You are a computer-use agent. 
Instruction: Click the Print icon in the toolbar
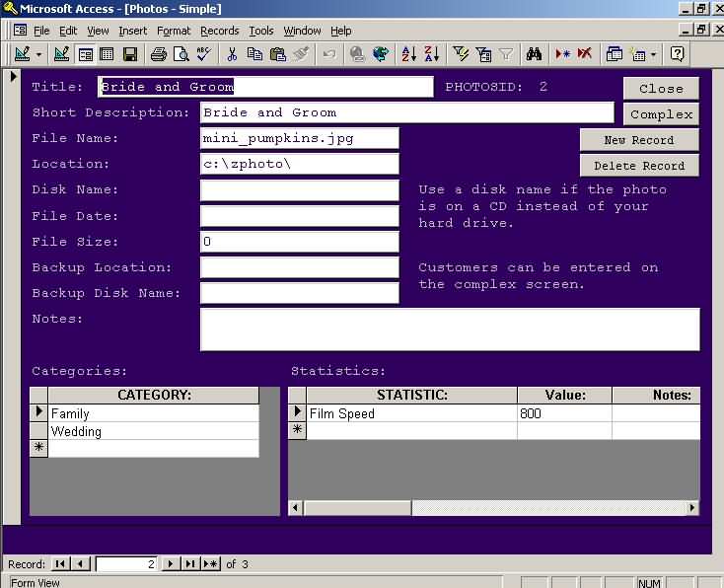click(158, 54)
